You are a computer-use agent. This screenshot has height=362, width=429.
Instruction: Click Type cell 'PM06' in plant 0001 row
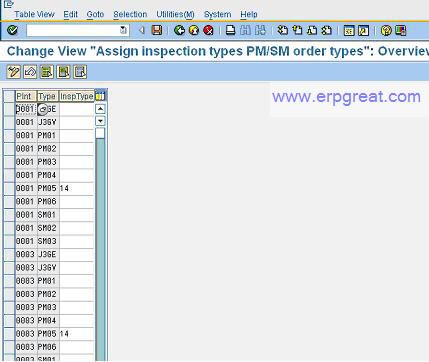(x=48, y=202)
